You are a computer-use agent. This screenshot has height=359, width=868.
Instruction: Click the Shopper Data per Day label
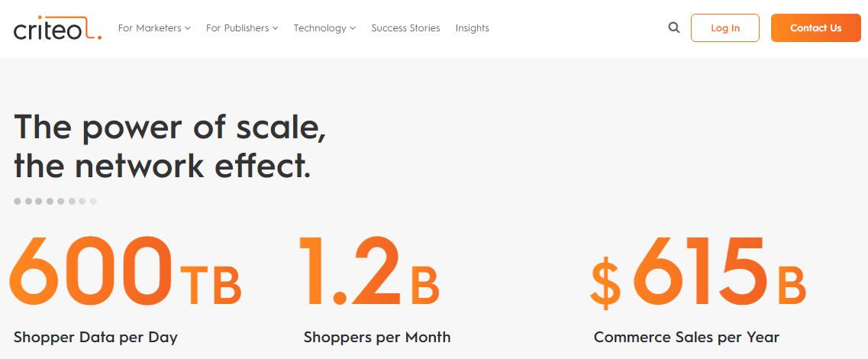pyautogui.click(x=95, y=337)
